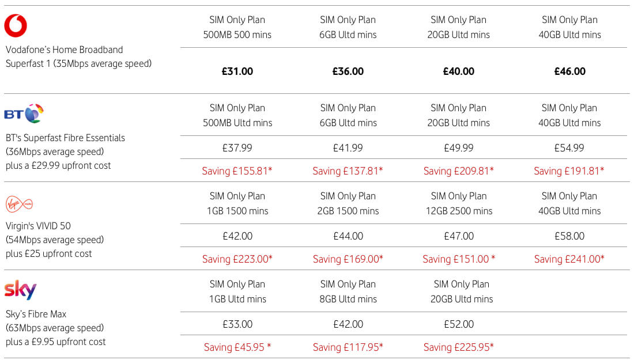Select Vodafone £46.00 price

click(569, 71)
